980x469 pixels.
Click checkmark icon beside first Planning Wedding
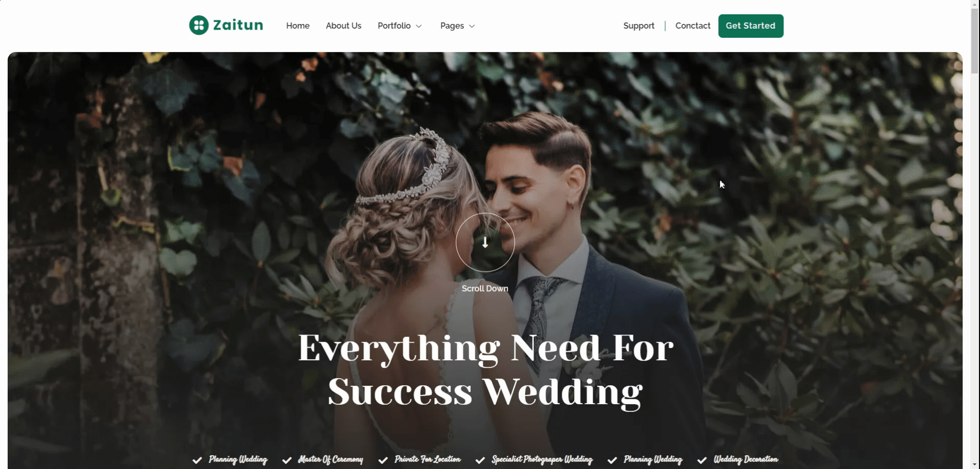click(x=197, y=460)
